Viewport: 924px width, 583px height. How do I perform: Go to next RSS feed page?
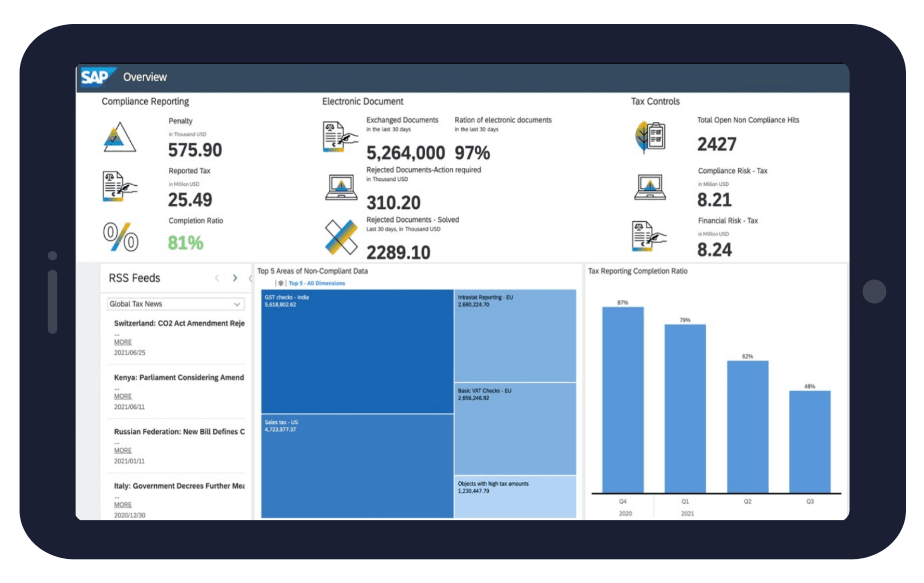(x=235, y=278)
